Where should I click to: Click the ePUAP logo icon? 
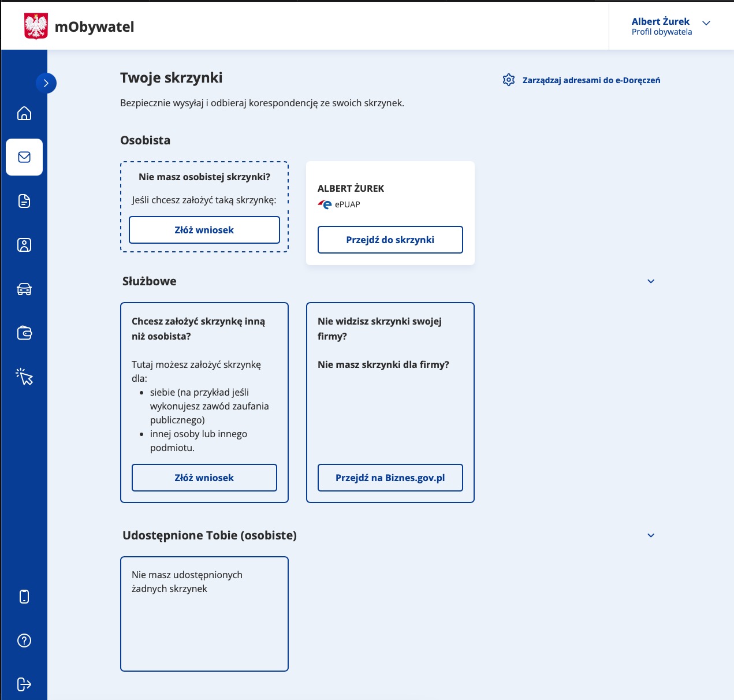(x=325, y=204)
